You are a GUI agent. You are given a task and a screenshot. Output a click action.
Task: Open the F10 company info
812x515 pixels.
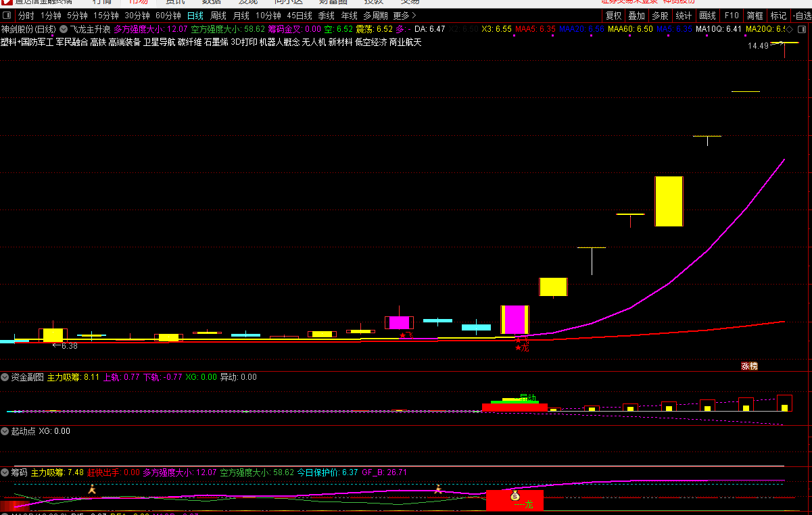pos(731,16)
